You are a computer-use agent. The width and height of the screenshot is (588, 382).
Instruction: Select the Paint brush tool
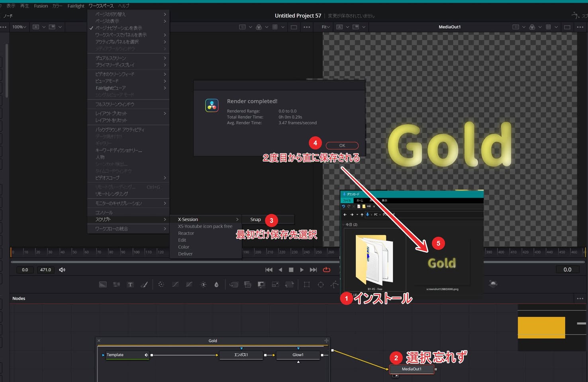144,285
